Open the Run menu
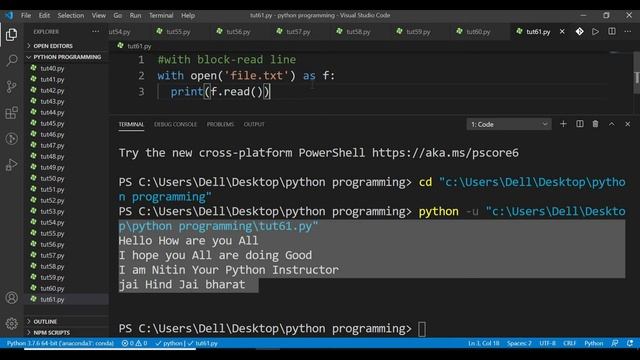Screen dimensions: 640x360 (x=135, y=15)
